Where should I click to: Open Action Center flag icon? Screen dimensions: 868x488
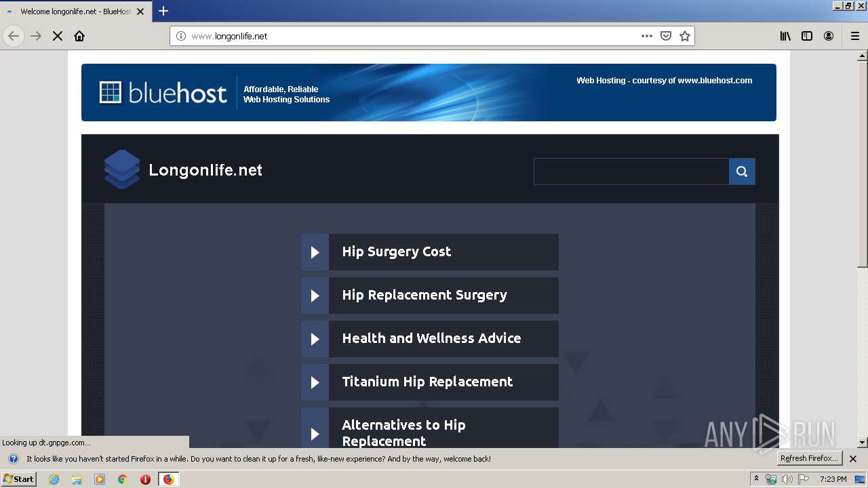point(804,479)
